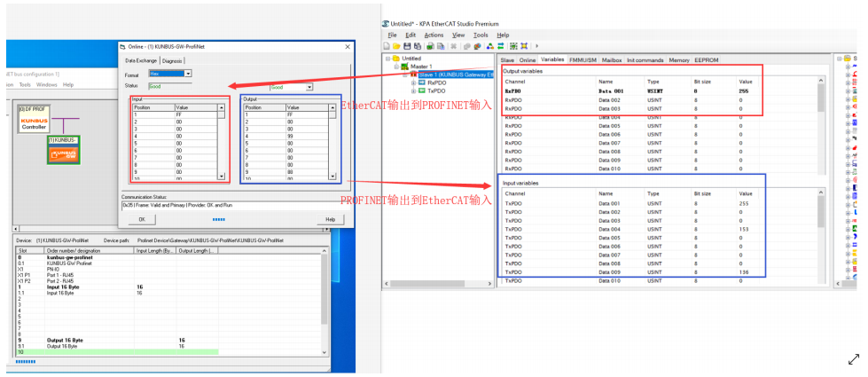Select the highlighted slot 10 row
Image resolution: width=868 pixels, height=377 pixels.
pyautogui.click(x=117, y=352)
